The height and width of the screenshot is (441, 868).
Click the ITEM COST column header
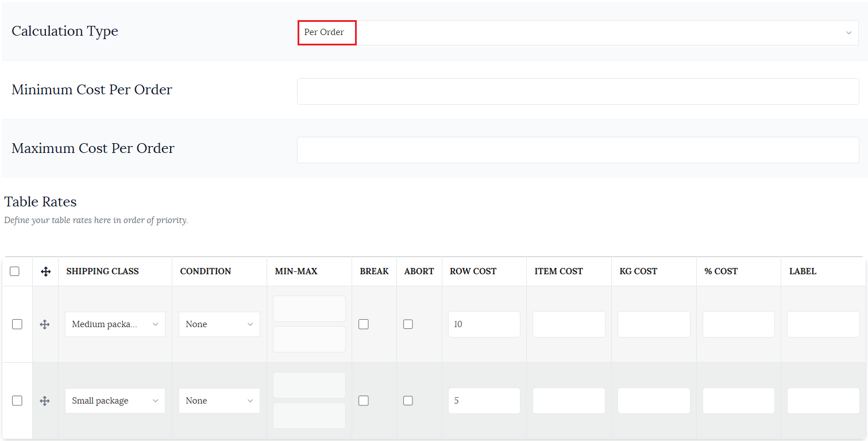558,271
